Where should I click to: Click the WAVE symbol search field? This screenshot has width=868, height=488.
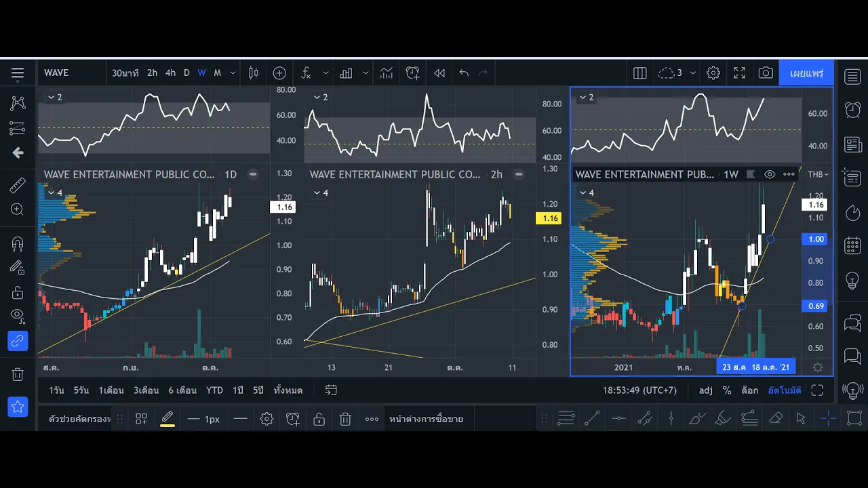point(71,73)
